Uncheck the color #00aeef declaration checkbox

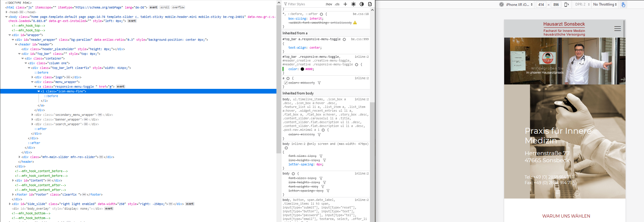[x=286, y=83]
